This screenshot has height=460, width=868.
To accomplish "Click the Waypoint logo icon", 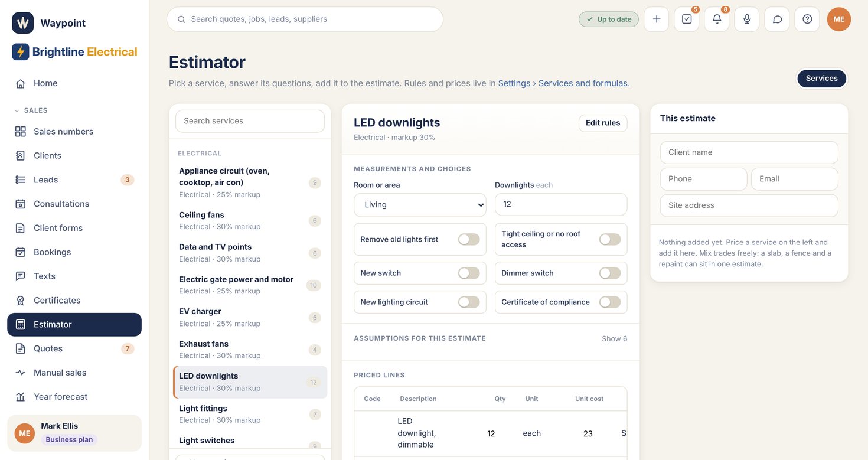I will point(23,23).
